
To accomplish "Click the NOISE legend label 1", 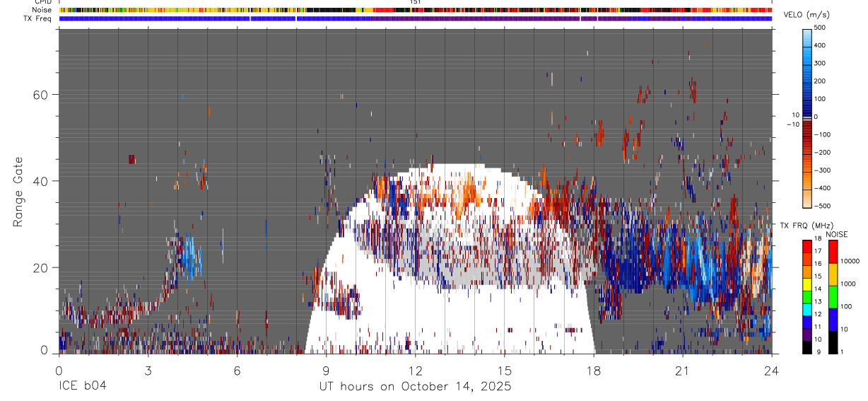I will tap(842, 351).
